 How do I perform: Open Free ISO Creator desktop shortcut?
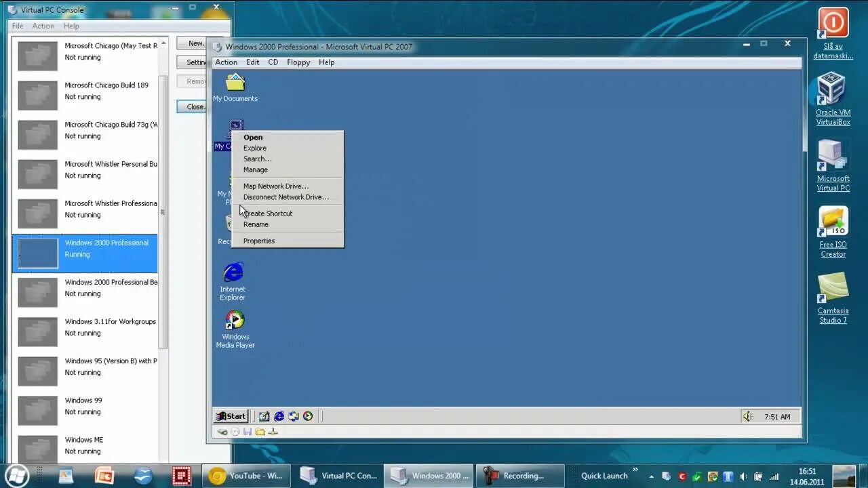click(833, 232)
